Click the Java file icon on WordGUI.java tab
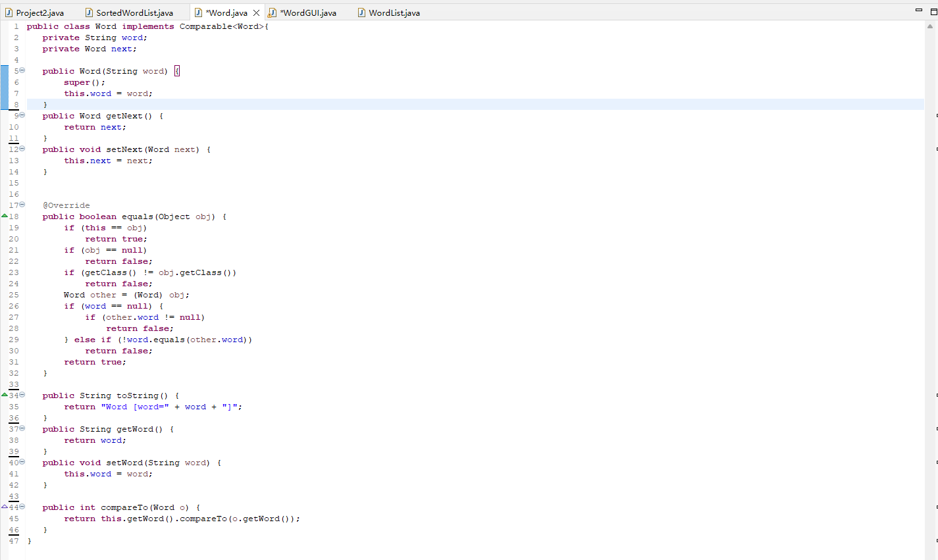The image size is (938, 560). tap(272, 12)
